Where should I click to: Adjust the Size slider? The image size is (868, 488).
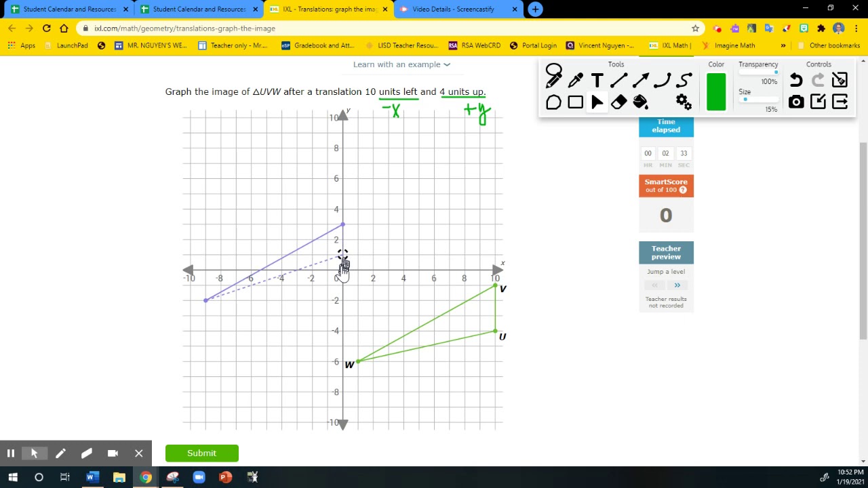[x=758, y=100]
